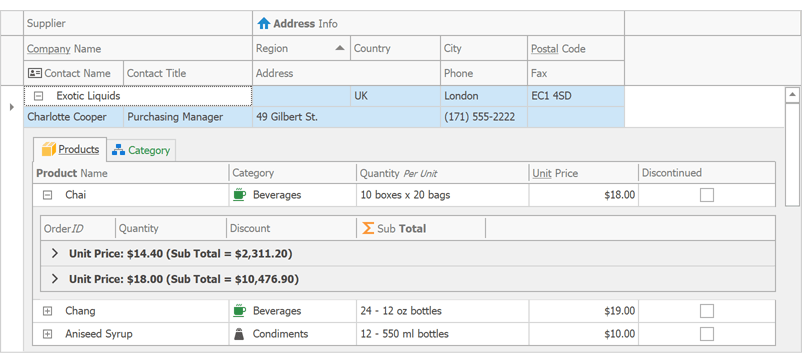The width and height of the screenshot is (802, 363).
Task: Click the Discontinued column header
Action: (707, 173)
